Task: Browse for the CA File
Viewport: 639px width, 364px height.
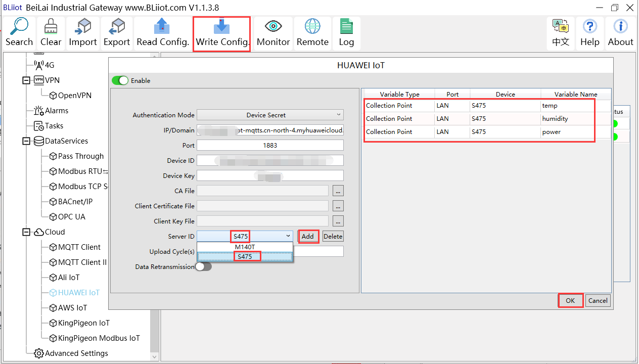Action: pyautogui.click(x=338, y=191)
